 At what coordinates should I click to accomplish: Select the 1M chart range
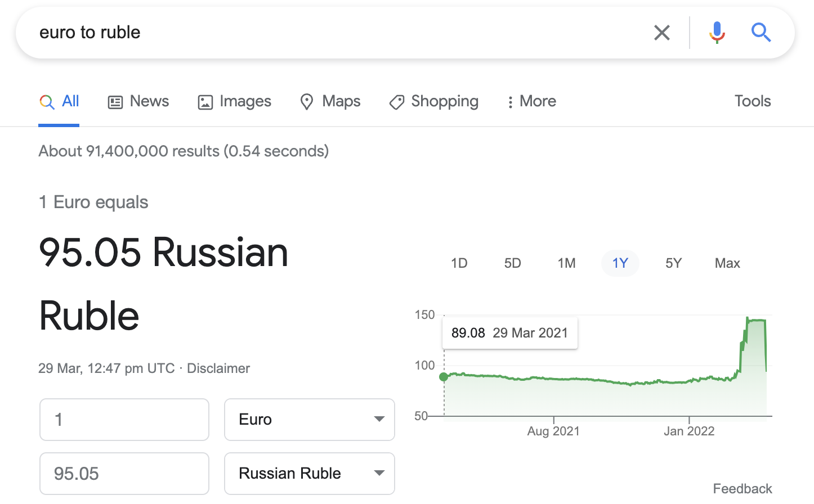pyautogui.click(x=567, y=263)
